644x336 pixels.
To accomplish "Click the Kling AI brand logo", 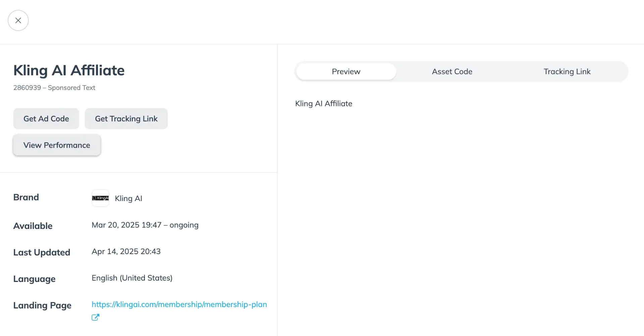I will click(100, 198).
